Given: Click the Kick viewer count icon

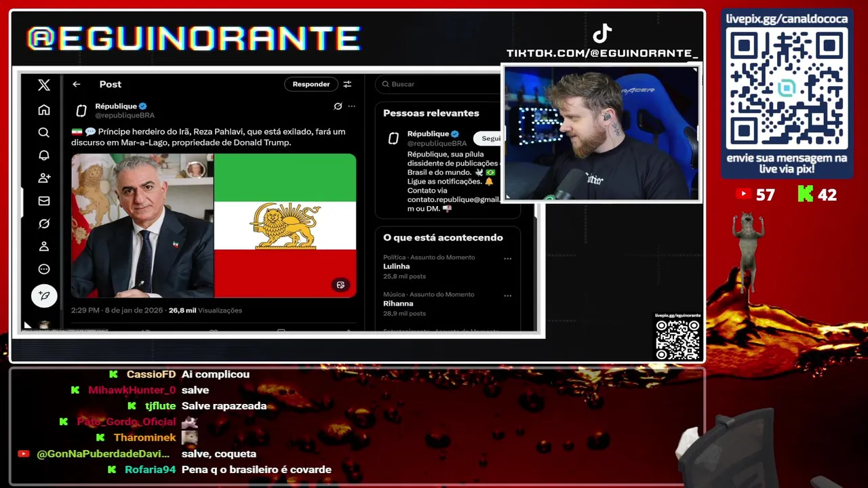Looking at the screenshot, I should pos(805,195).
